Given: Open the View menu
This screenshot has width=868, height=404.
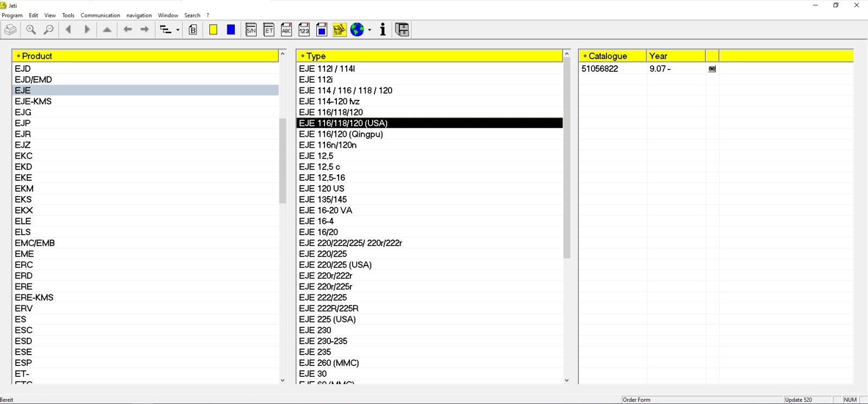Looking at the screenshot, I should click(x=50, y=15).
